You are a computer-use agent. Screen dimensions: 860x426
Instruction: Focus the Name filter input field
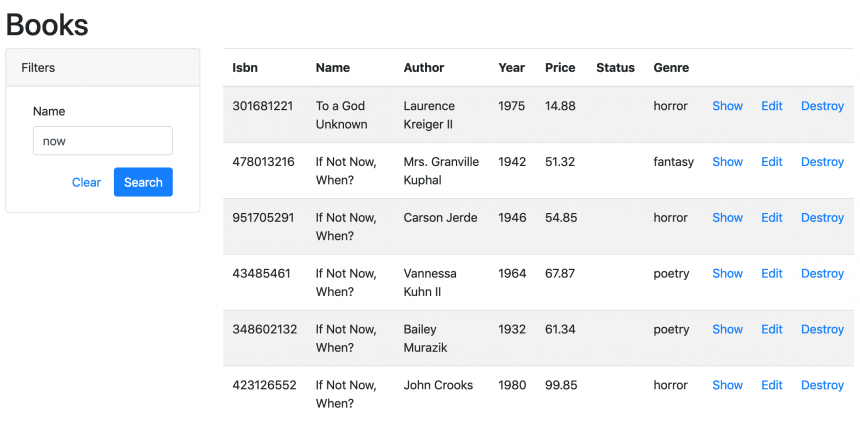[x=103, y=141]
